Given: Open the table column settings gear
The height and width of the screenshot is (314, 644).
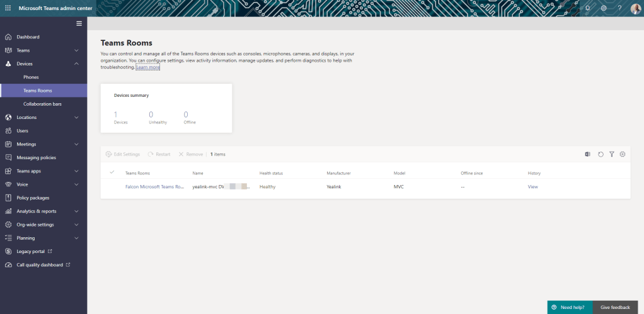Looking at the screenshot, I should (623, 154).
